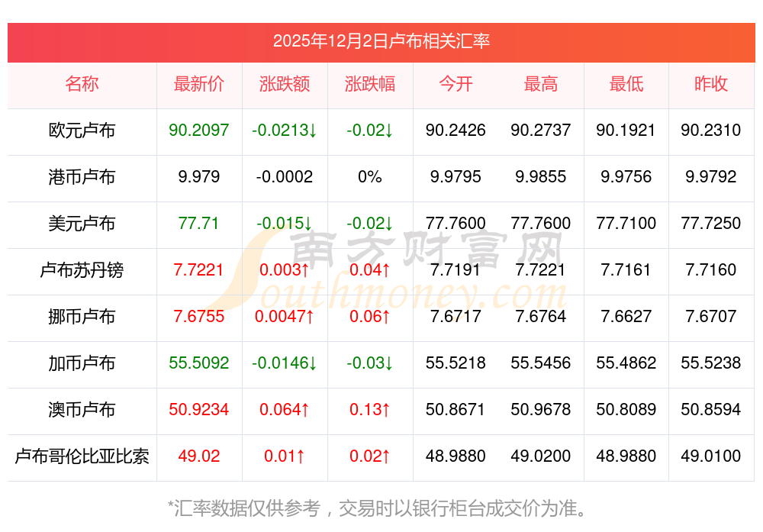The height and width of the screenshot is (532, 763).
Task: Click the 澳币卢布 row name
Action: 82,410
